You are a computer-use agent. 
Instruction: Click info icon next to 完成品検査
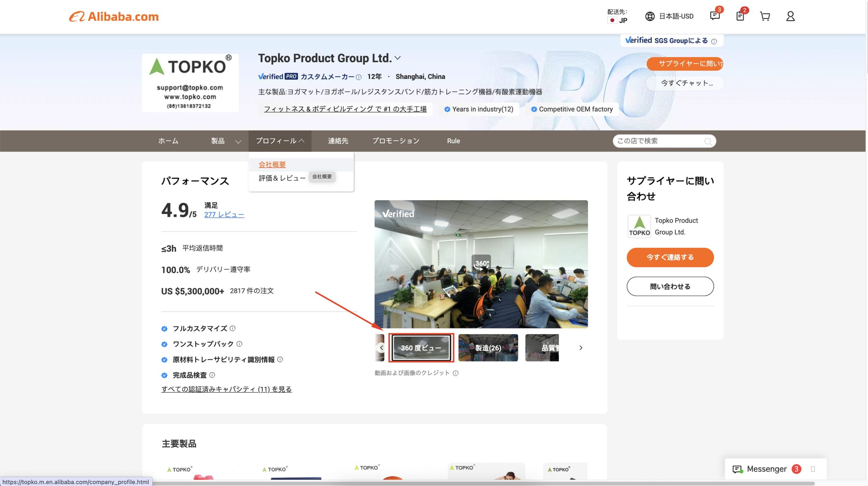tap(212, 375)
